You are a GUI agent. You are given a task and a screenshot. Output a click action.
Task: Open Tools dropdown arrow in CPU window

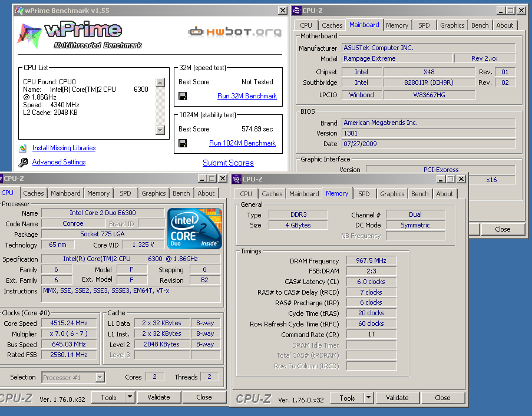tap(130, 397)
